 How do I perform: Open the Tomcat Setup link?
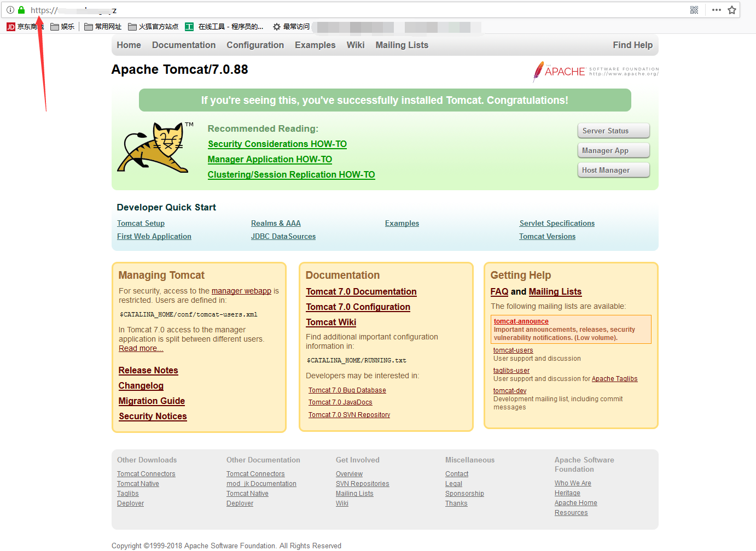tap(141, 223)
